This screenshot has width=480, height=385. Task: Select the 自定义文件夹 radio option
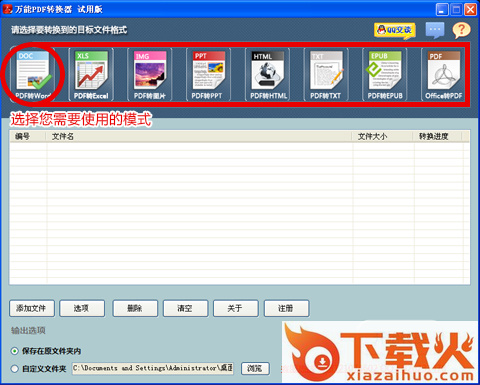click(x=15, y=369)
